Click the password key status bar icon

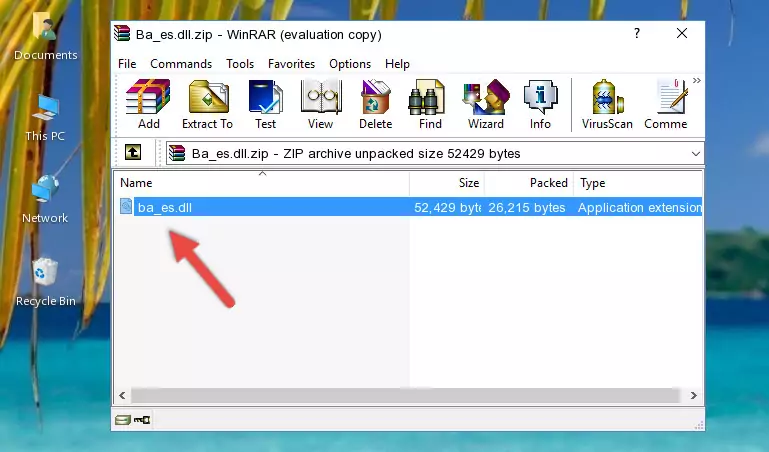142,420
